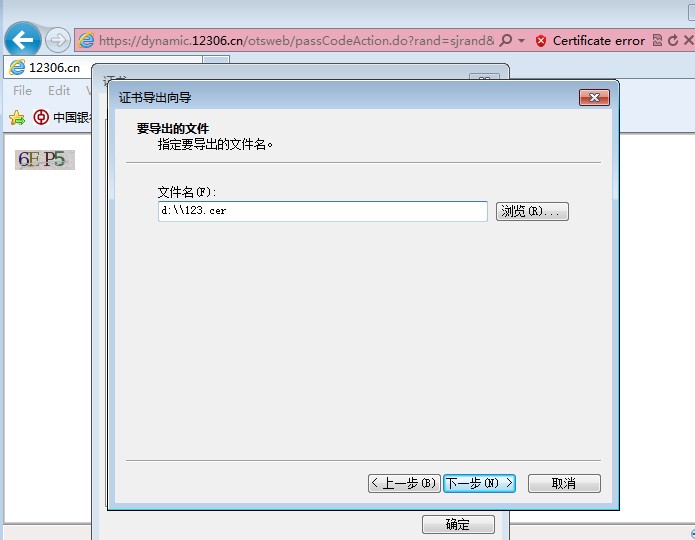Click the compatibility view icon

pos(657,41)
